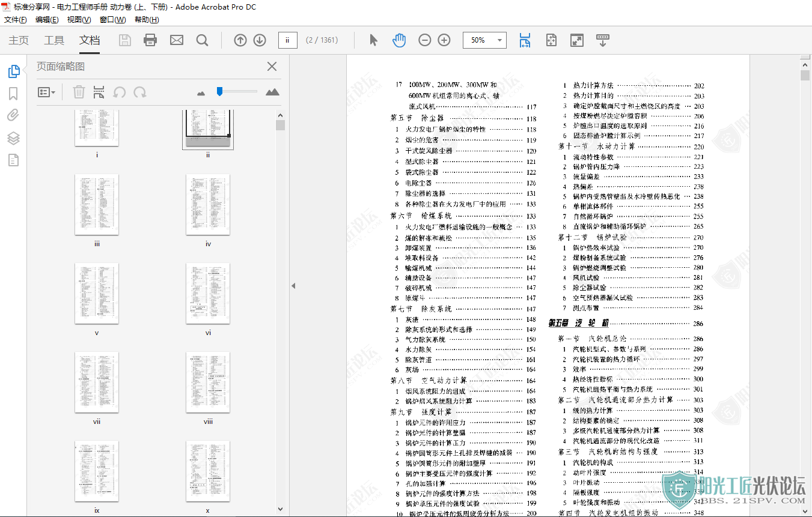Select page viii thumbnail
Image resolution: width=812 pixels, height=517 pixels.
[x=208, y=382]
